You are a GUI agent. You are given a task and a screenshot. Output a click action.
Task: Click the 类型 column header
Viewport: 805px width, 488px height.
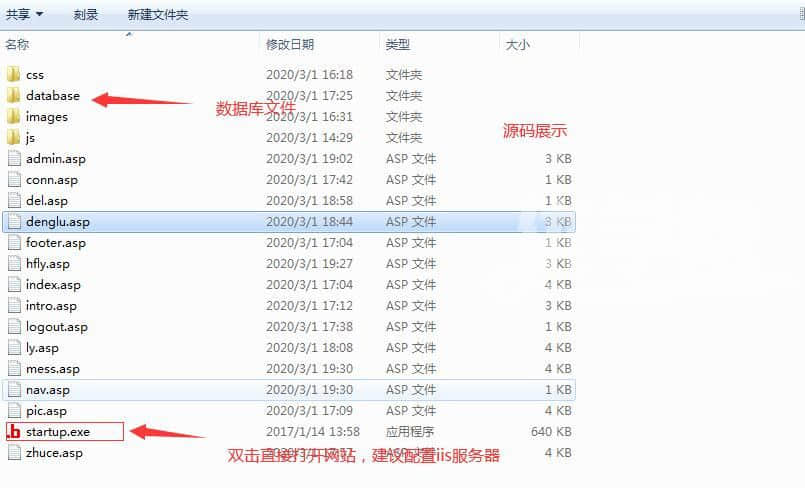click(398, 45)
